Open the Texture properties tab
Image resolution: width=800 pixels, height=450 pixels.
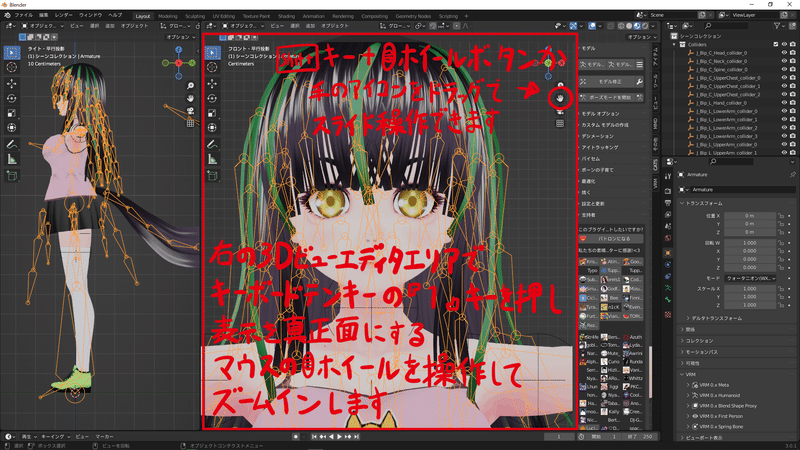668,315
